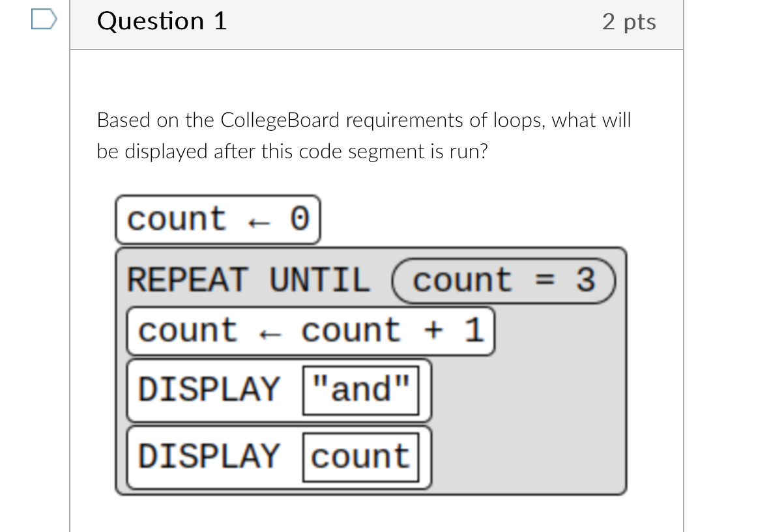This screenshot has width=784, height=532.
Task: Click the CollegeBoard requirements sentence
Action: [364, 120]
